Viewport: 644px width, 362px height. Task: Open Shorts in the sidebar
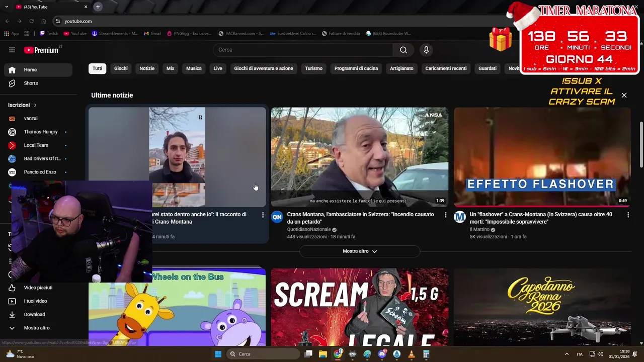click(x=38, y=83)
